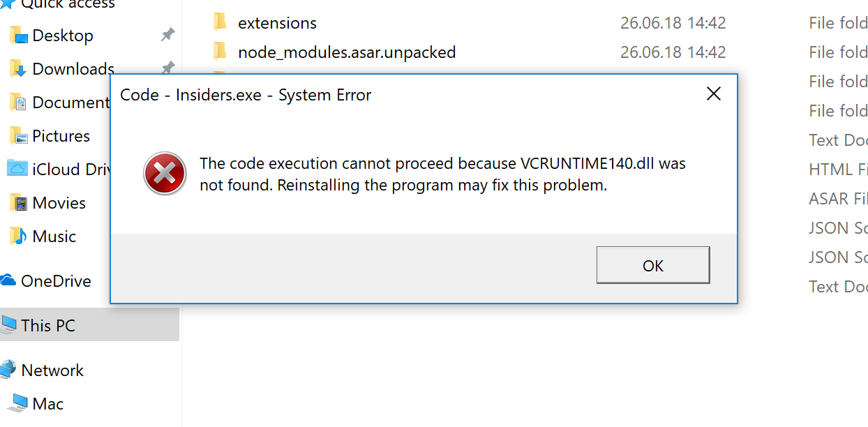Open the Desktop folder in sidebar
Image resolution: width=868 pixels, height=427 pixels.
pyautogui.click(x=61, y=35)
